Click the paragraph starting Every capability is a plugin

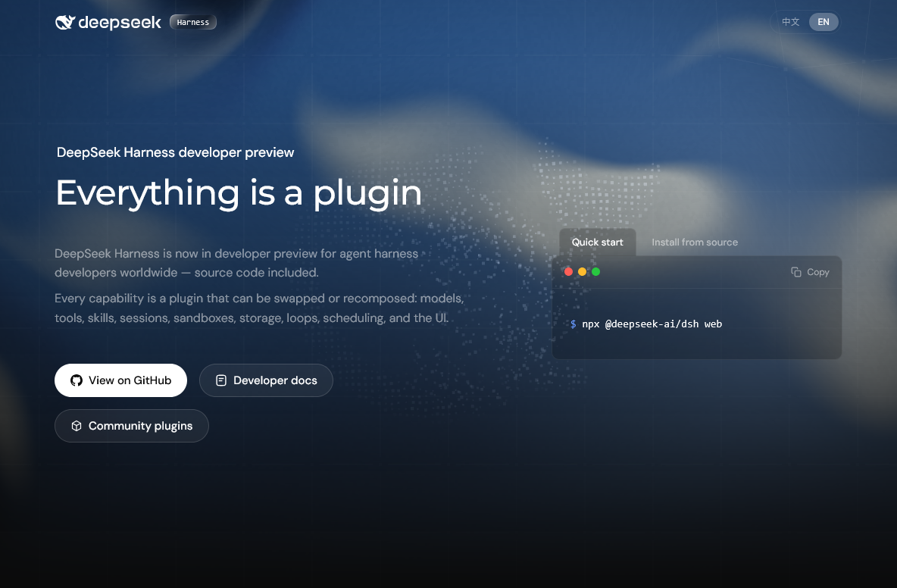click(259, 308)
